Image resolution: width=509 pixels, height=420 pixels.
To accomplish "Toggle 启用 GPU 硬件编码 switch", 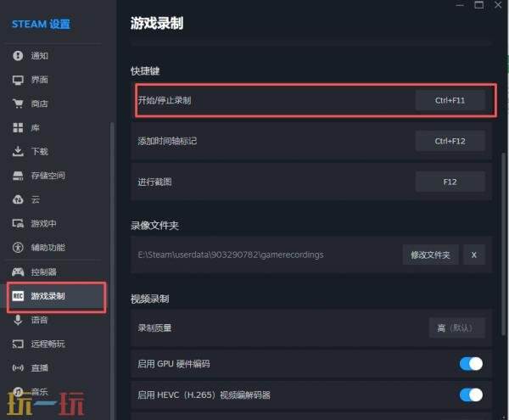I will (471, 364).
